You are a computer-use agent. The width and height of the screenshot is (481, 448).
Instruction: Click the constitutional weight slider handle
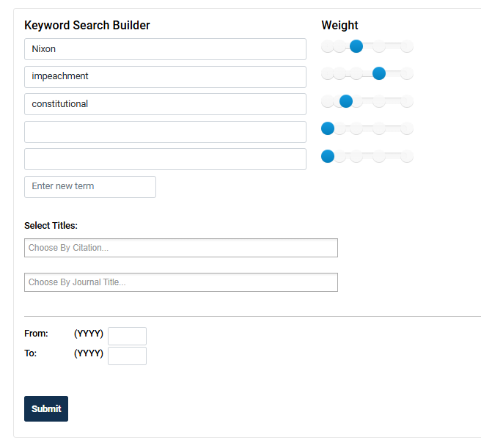[x=346, y=101]
